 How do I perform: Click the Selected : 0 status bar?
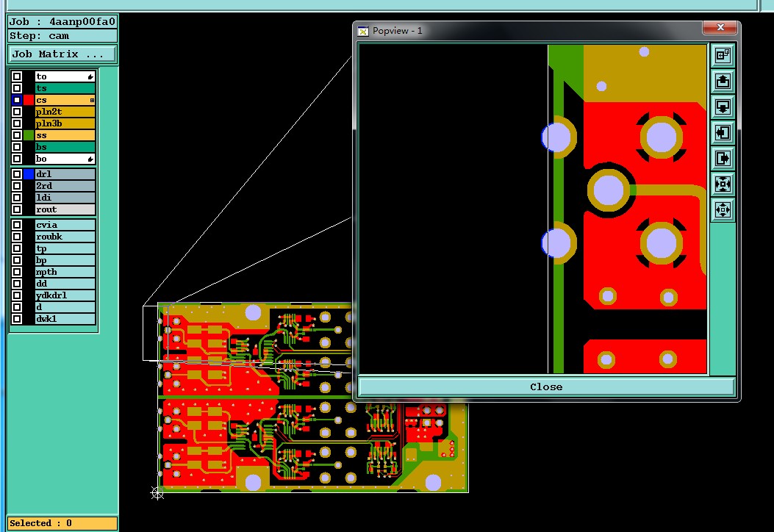tap(62, 523)
